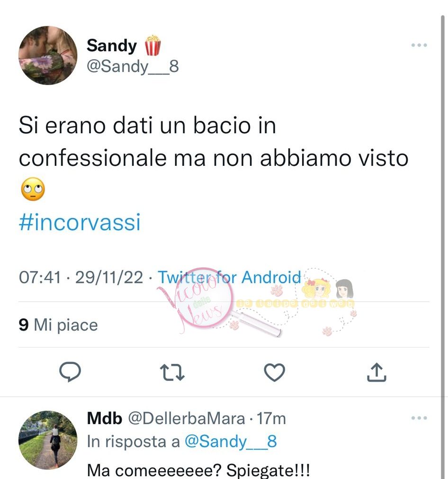The height and width of the screenshot is (479, 448).
Task: Open share options via upload arrow icon
Action: [376, 372]
